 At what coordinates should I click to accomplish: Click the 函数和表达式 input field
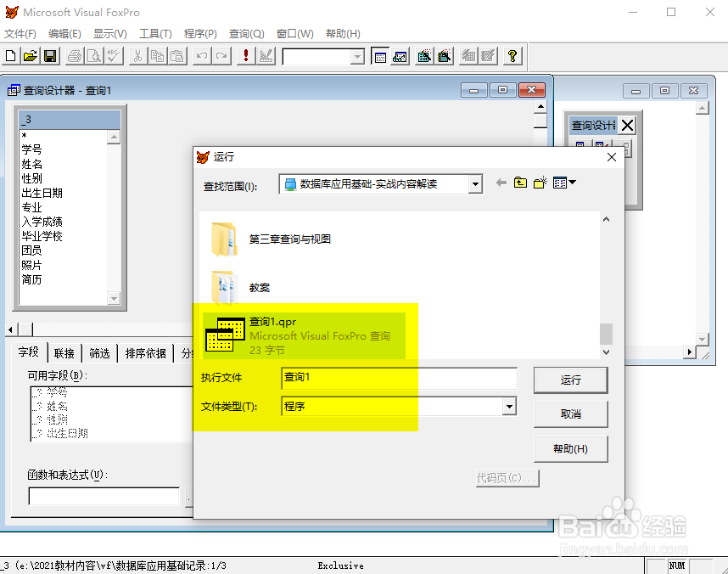tap(104, 496)
